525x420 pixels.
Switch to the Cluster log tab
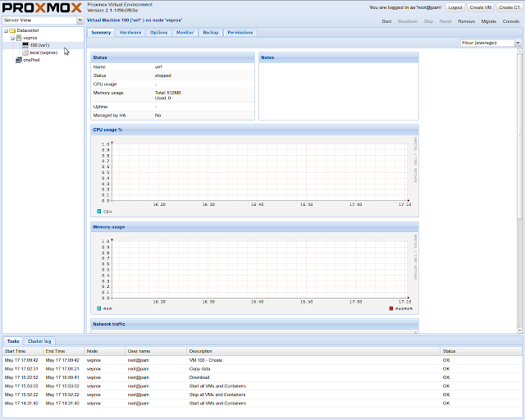coord(39,341)
